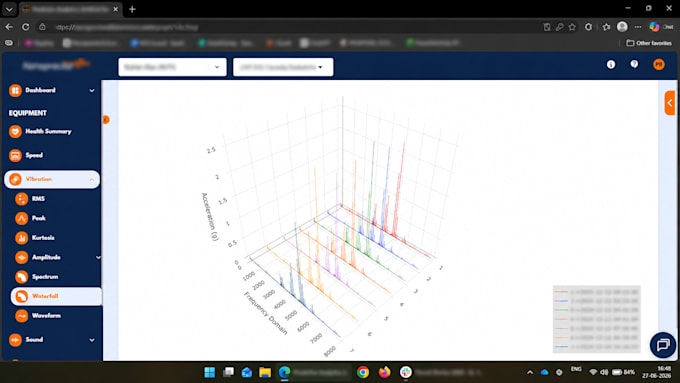Open the orange PB user avatar menu
The width and height of the screenshot is (680, 383).
(659, 65)
